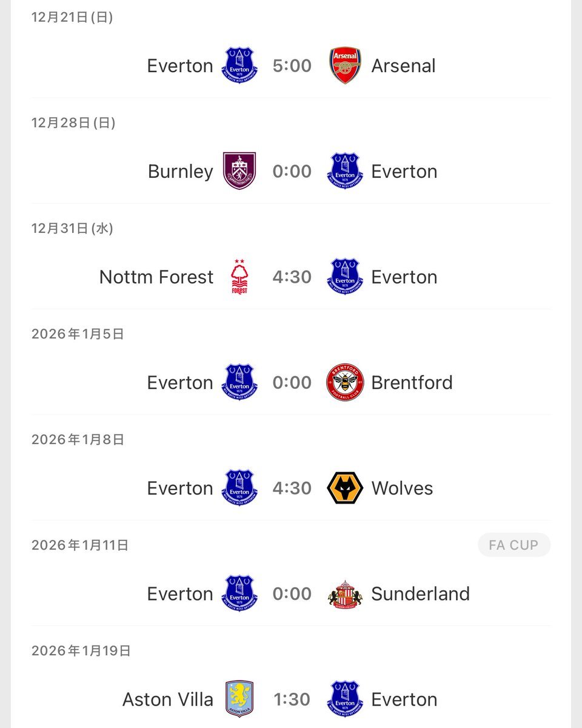The image size is (582, 728).
Task: Open the Arsenal team name link
Action: pos(403,66)
